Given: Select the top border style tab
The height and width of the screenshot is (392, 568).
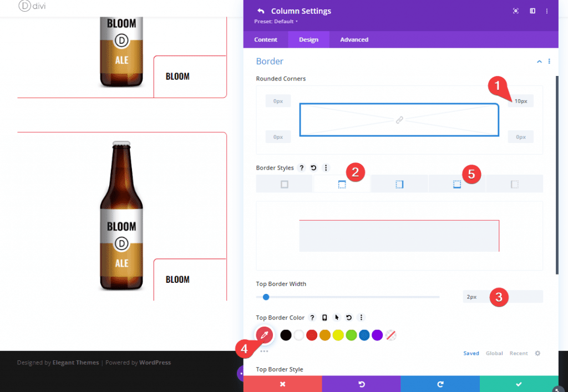Looking at the screenshot, I should point(342,184).
